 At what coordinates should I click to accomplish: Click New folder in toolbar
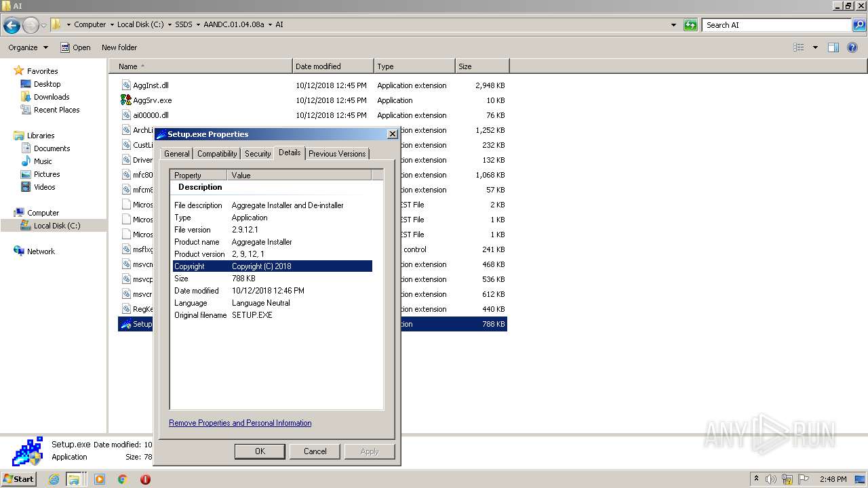click(x=119, y=47)
